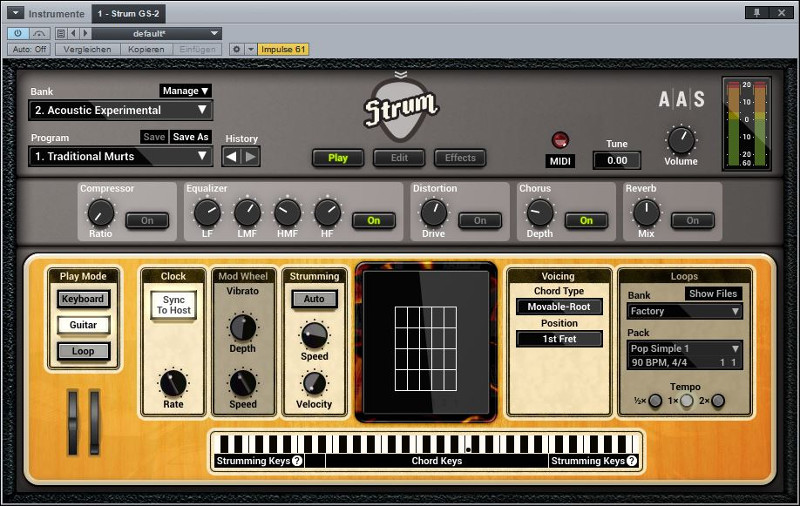Click the Vibrato Speed knob
The width and height of the screenshot is (800, 506).
tap(243, 384)
